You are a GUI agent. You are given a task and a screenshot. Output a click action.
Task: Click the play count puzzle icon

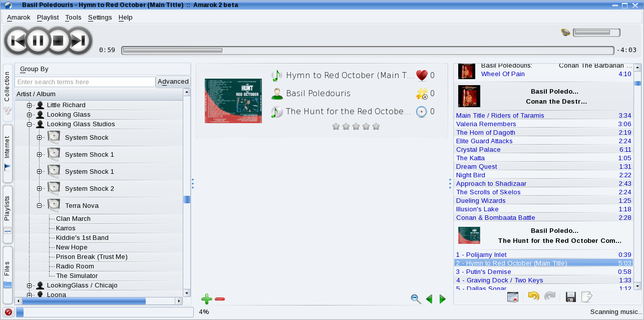[422, 94]
